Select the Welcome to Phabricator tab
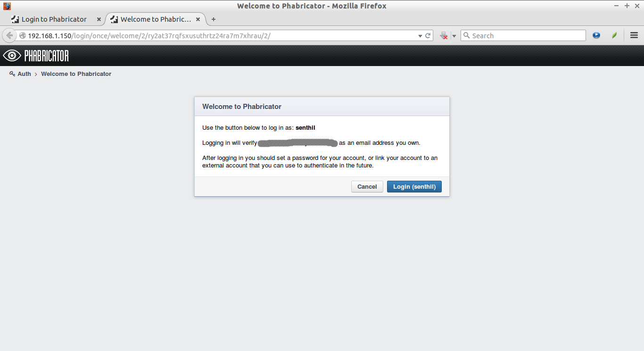Viewport: 644px width, 351px height. point(156,19)
